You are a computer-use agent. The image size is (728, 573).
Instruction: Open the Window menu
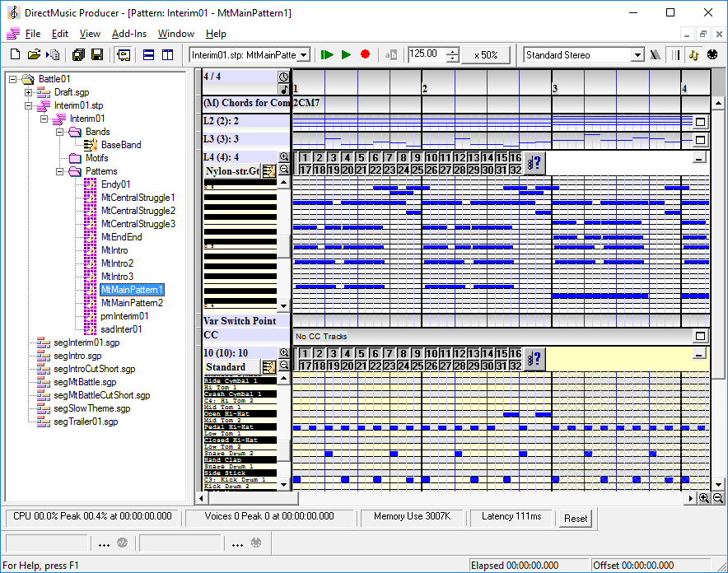tap(175, 34)
